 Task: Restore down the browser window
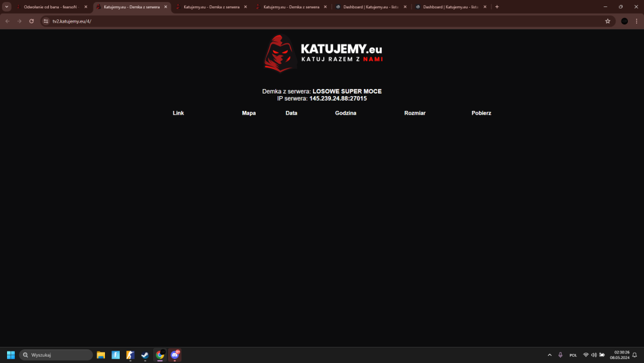pos(621,6)
